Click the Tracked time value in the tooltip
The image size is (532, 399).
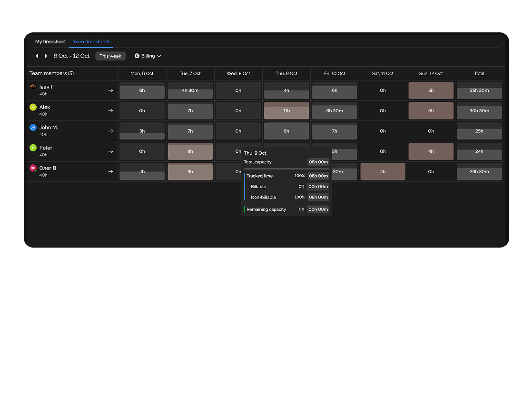coord(318,176)
